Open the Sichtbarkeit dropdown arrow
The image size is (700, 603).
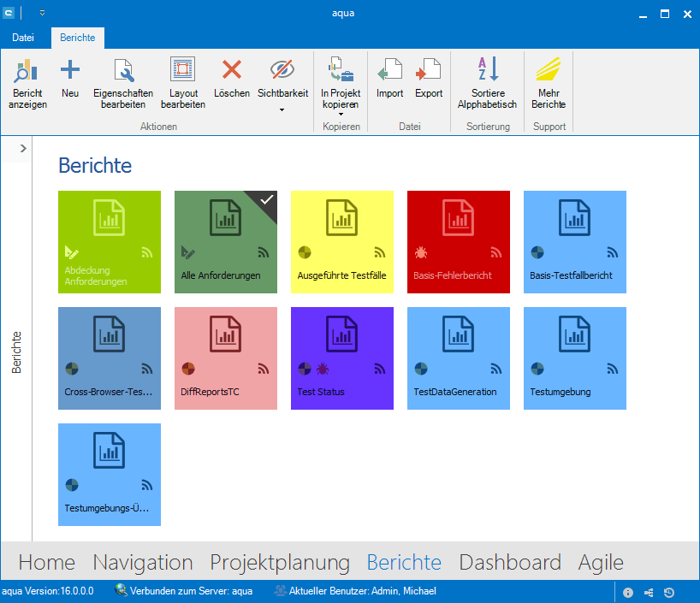point(282,109)
